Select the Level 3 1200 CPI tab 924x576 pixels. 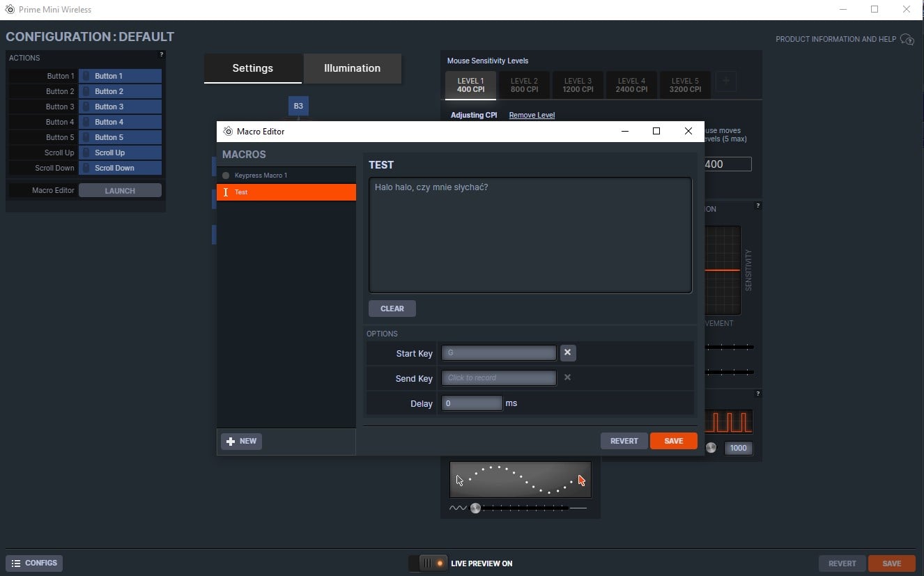coord(578,85)
